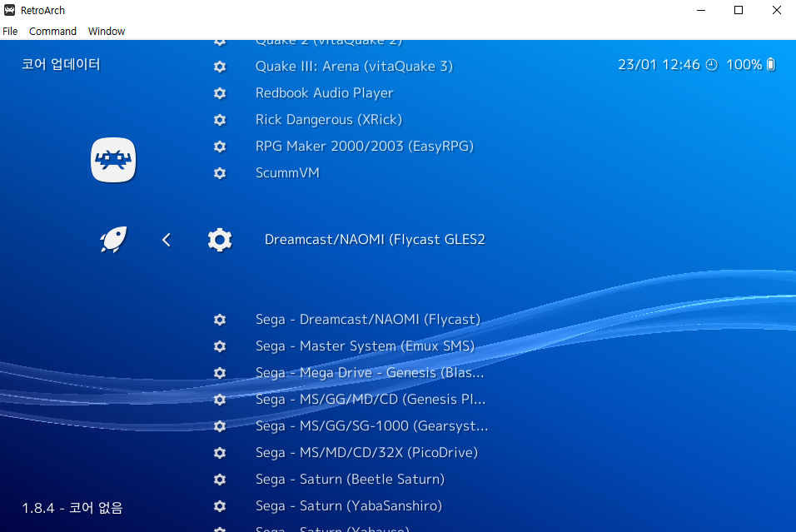Click the rocket icon beside the selected core
This screenshot has width=796, height=532.
click(114, 240)
